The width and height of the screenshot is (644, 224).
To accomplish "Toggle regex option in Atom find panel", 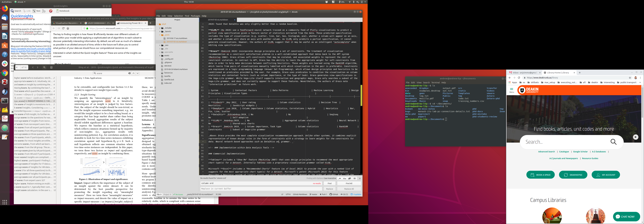I will coord(340,178).
